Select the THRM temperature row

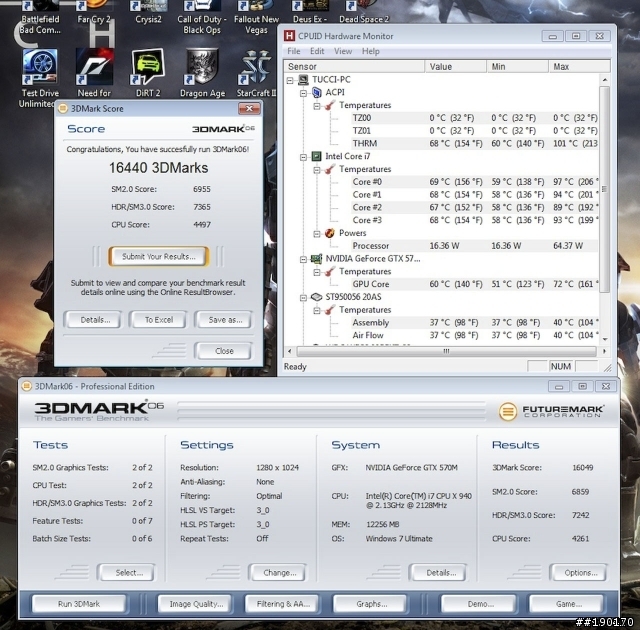pos(473,143)
